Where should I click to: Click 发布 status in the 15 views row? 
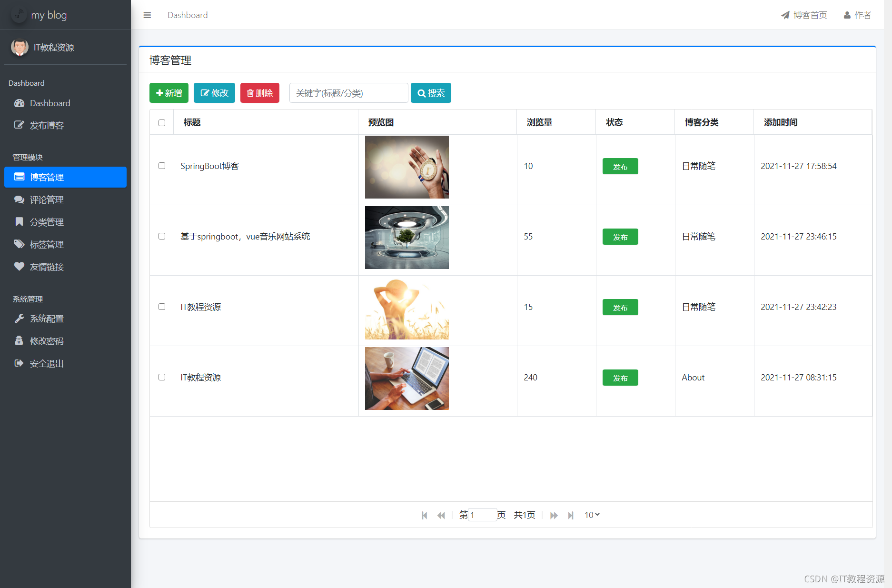pos(620,307)
